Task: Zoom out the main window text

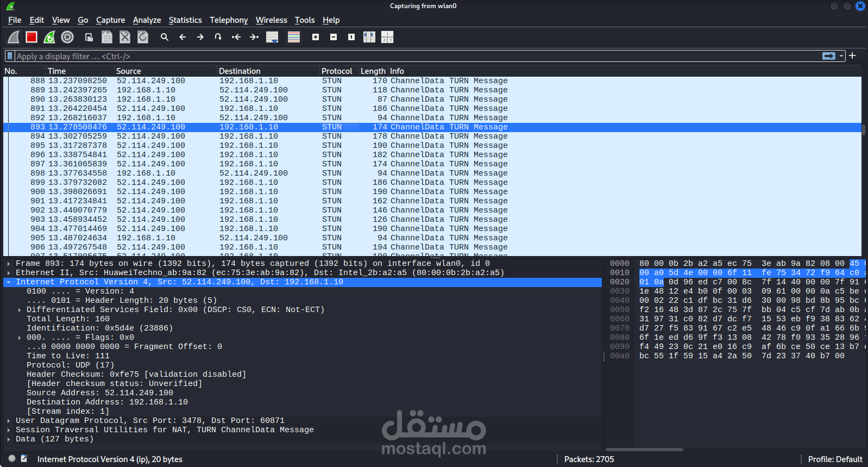Action: [334, 37]
